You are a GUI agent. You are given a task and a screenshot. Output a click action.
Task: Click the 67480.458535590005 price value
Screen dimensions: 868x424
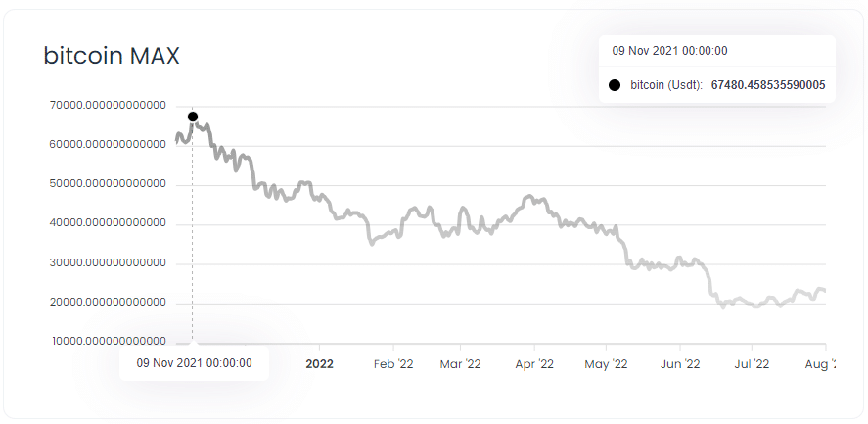coord(768,85)
